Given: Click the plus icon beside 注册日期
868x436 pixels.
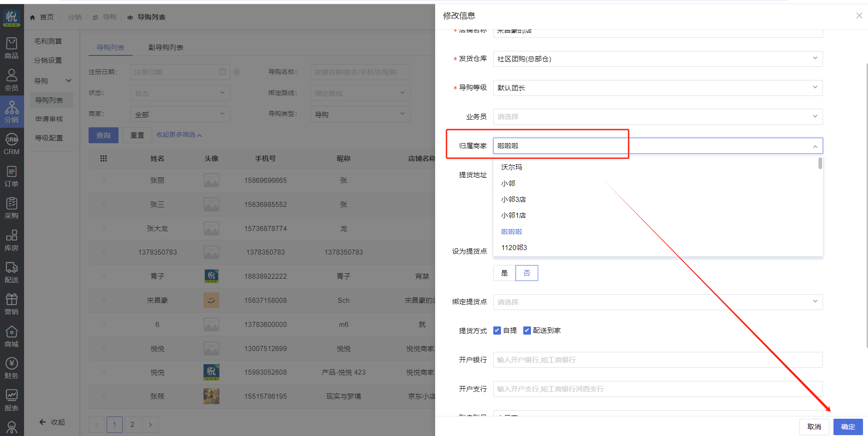Looking at the screenshot, I should click(236, 72).
